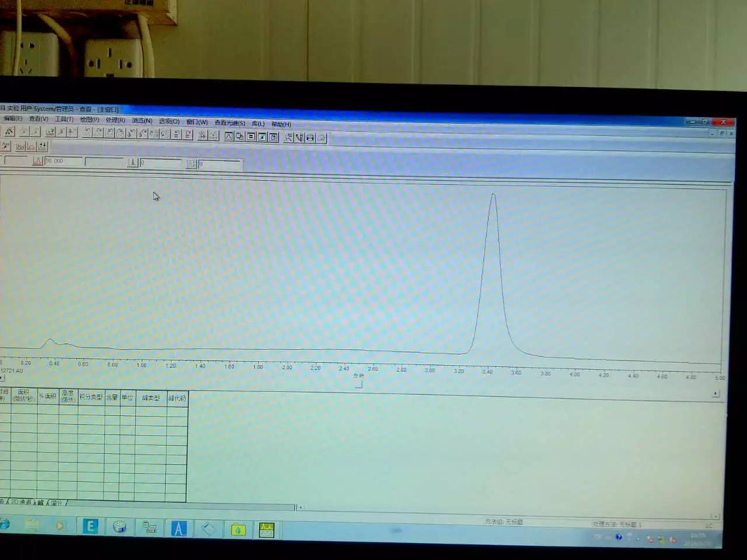Image resolution: width=747 pixels, height=560 pixels.
Task: Open the blue E application on taskbar
Action: point(90,526)
